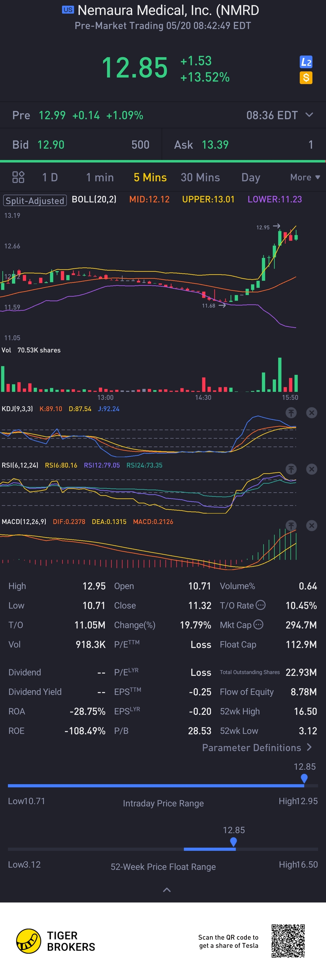Viewport: 326px width, 980px height.
Task: Close the MACD indicator panel
Action: (312, 525)
